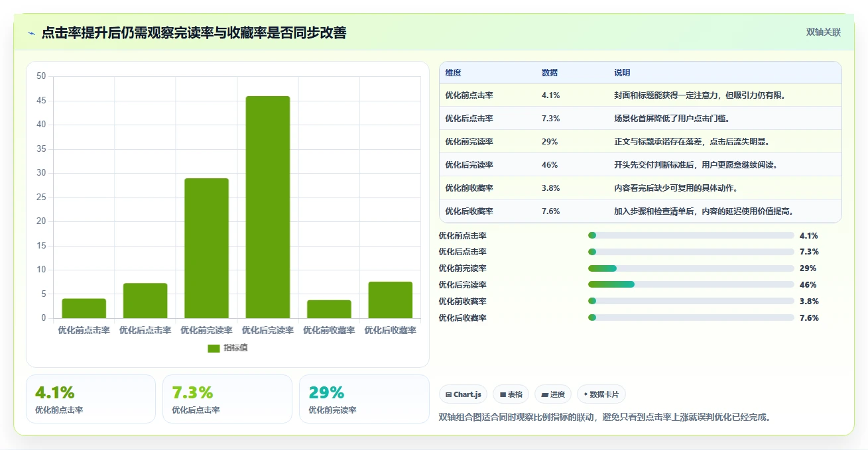This screenshot has width=868, height=450.
Task: Click the 优化前点击率 progress bar showing 4.1%
Action: (691, 235)
